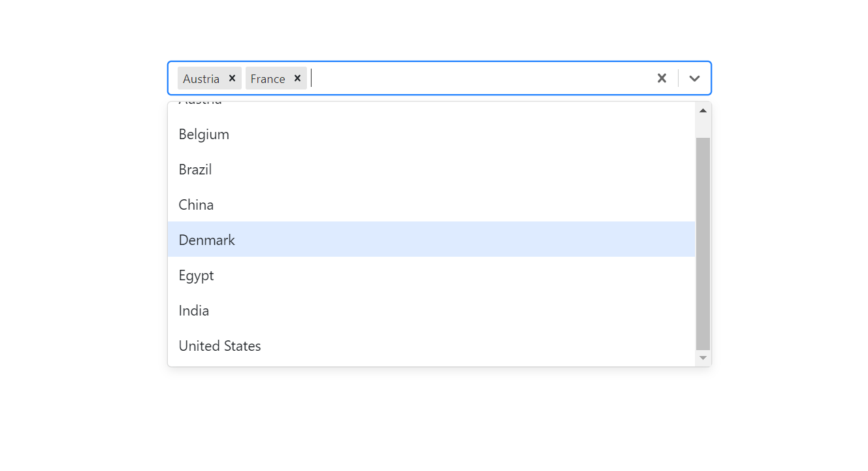This screenshot has height=471, width=868.
Task: Select India in the dropdown
Action: (x=193, y=310)
